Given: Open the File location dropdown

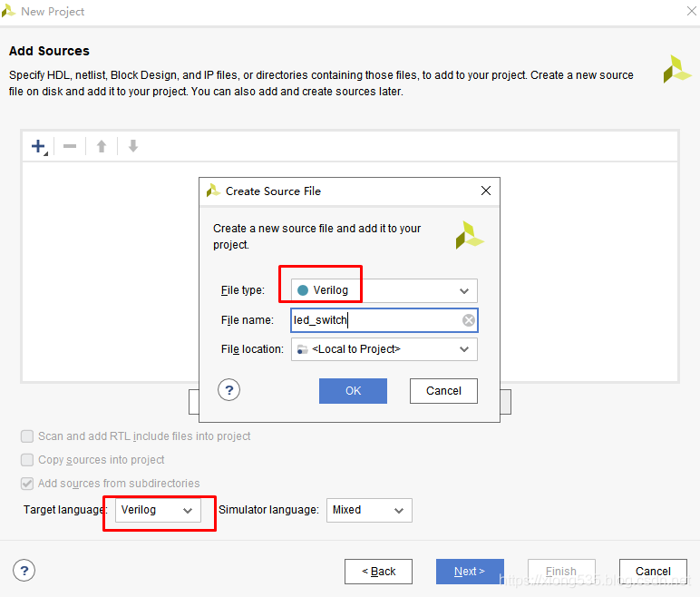Looking at the screenshot, I should coord(384,349).
